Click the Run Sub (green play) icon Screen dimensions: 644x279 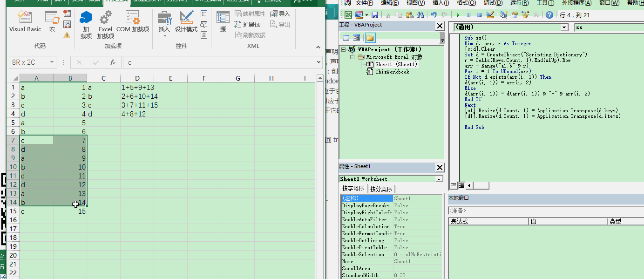(x=458, y=15)
